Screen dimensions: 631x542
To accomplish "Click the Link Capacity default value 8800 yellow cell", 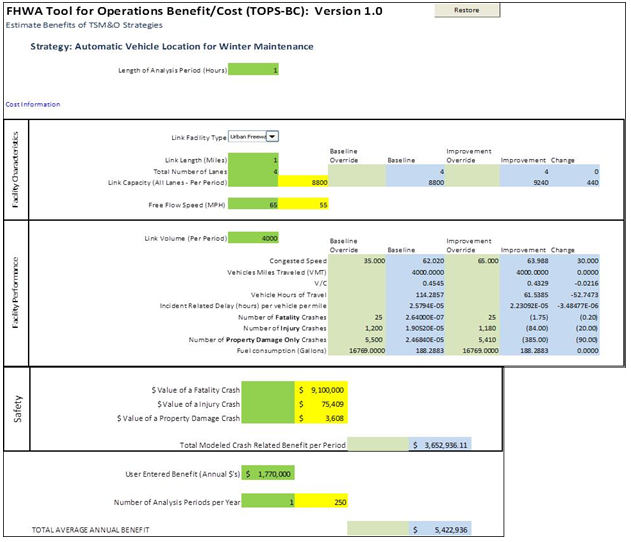I will (x=303, y=182).
